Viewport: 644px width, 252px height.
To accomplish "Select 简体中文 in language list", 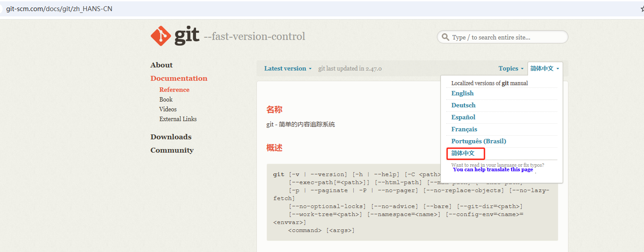I will [463, 153].
